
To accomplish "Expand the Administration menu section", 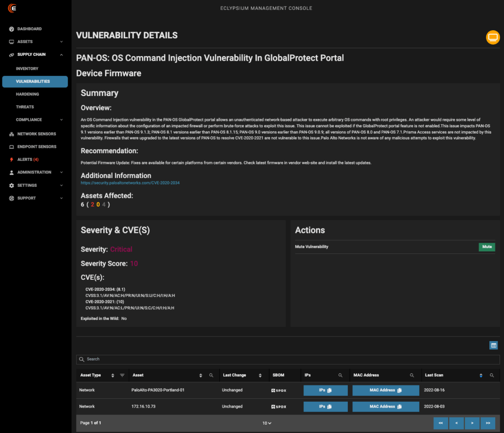I will point(61,172).
